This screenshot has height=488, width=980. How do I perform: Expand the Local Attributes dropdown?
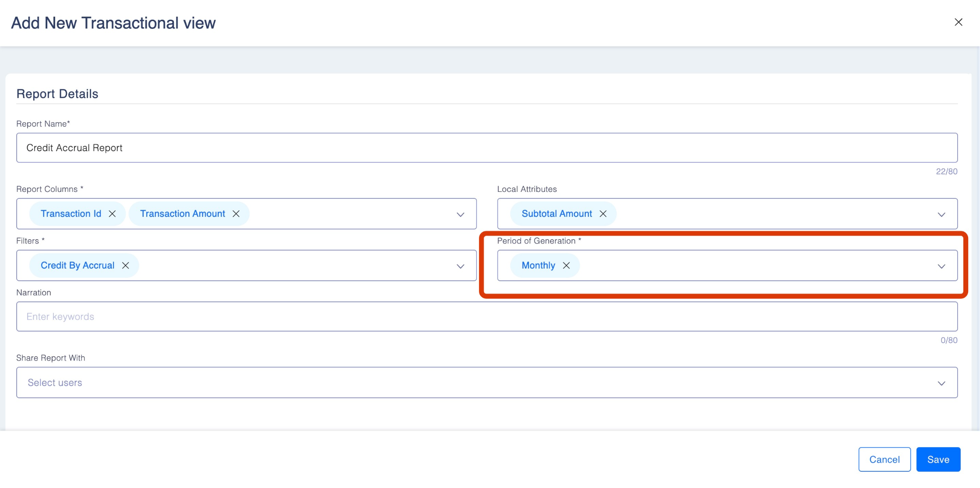pos(941,214)
